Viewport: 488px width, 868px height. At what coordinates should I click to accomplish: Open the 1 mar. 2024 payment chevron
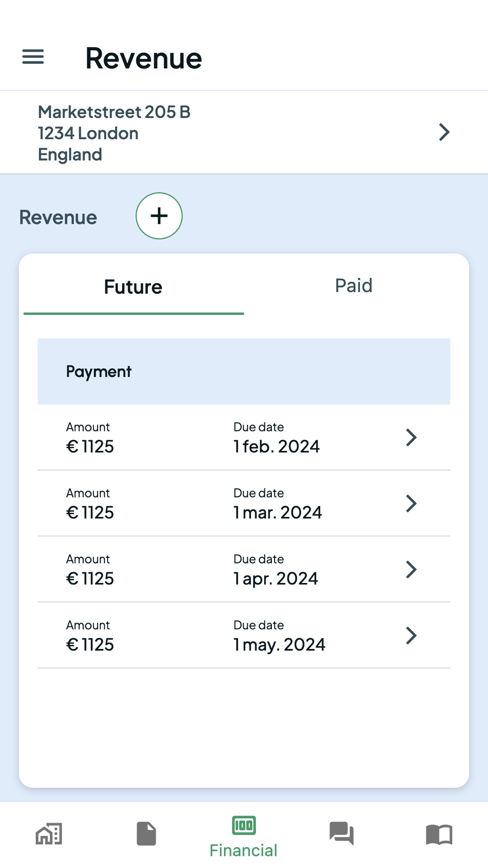[x=411, y=503]
